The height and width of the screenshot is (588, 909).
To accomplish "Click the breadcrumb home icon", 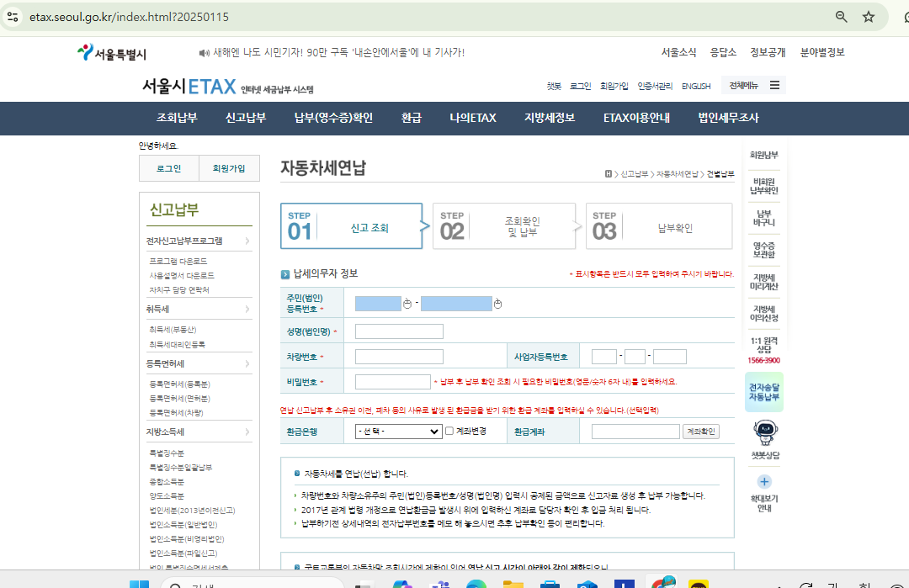I will [609, 174].
